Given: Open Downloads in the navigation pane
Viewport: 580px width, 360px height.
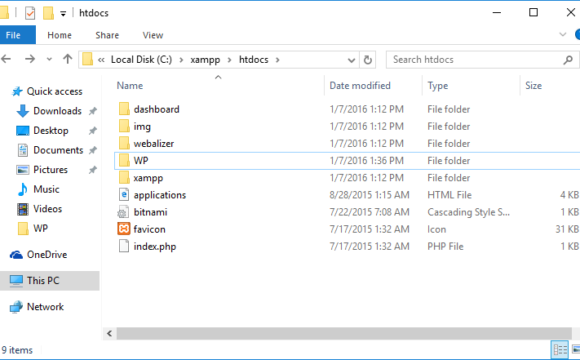Looking at the screenshot, I should [x=50, y=111].
